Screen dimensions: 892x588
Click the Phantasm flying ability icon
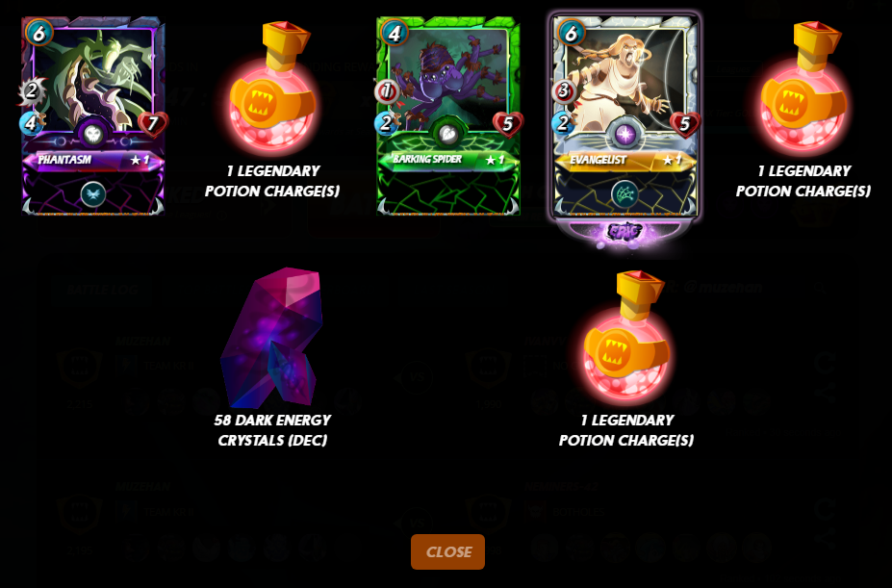pos(92,194)
